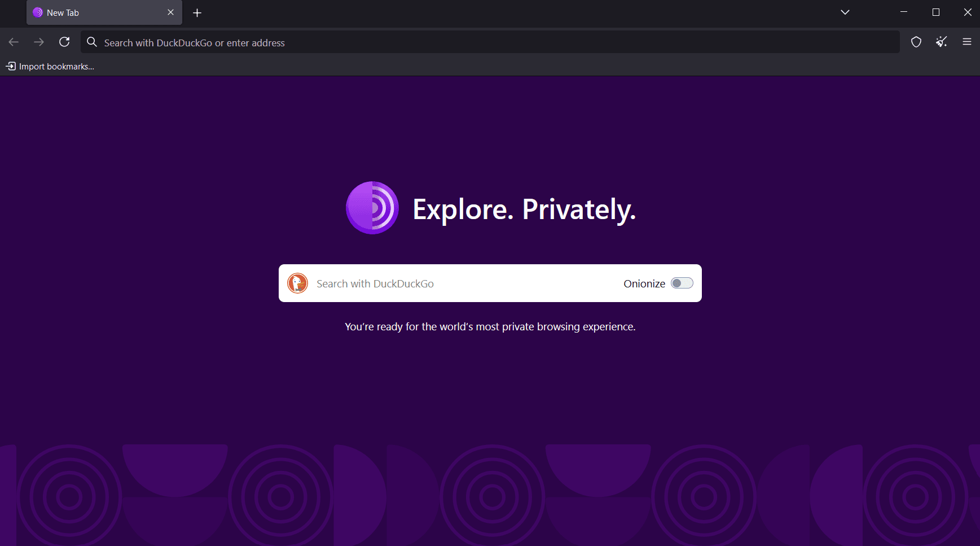Open the hamburger application menu
980x546 pixels.
[x=966, y=42]
